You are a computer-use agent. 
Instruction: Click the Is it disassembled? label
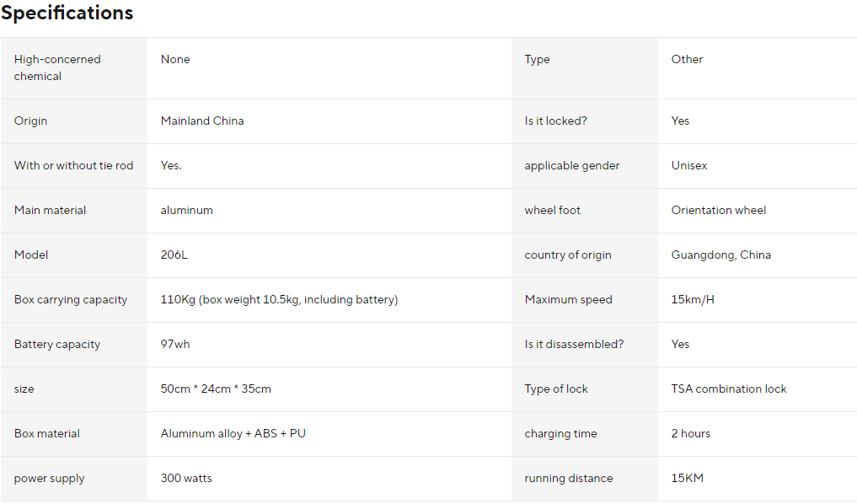click(x=574, y=344)
